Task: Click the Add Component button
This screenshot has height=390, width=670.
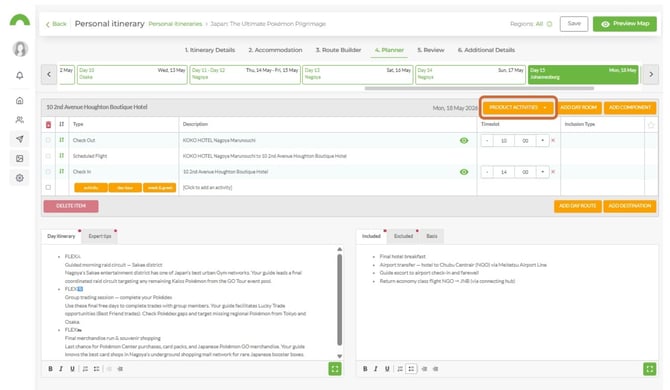Action: pyautogui.click(x=630, y=107)
